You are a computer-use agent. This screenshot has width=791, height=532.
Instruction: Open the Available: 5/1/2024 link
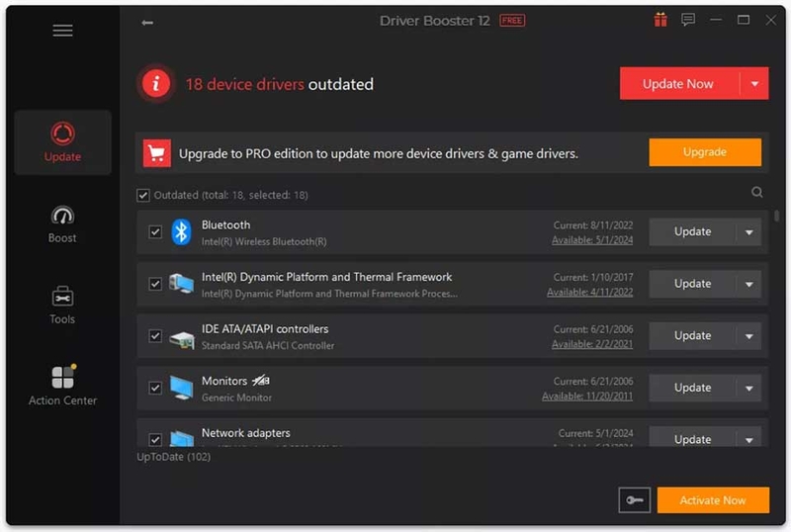592,240
